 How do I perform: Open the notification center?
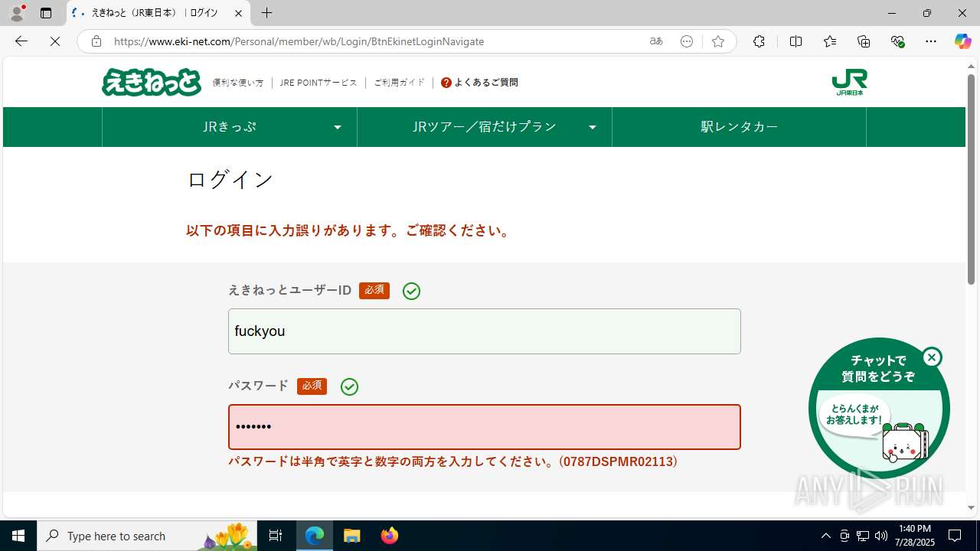point(955,536)
